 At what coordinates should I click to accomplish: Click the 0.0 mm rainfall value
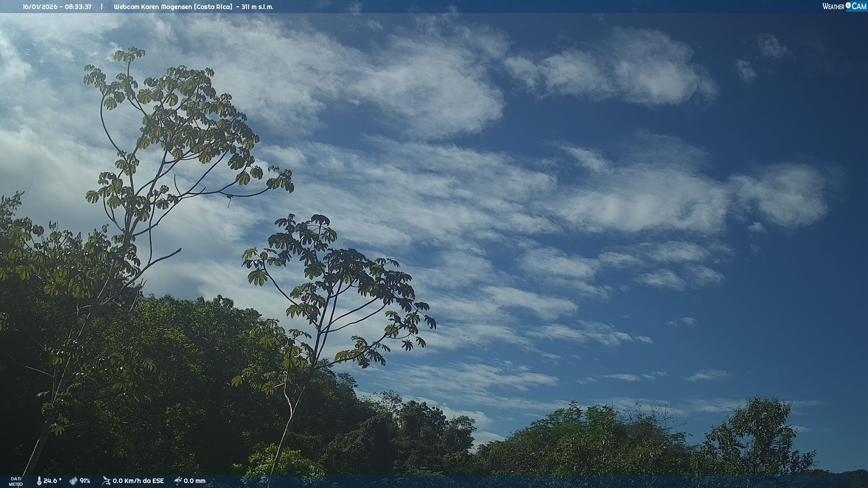pyautogui.click(x=194, y=481)
